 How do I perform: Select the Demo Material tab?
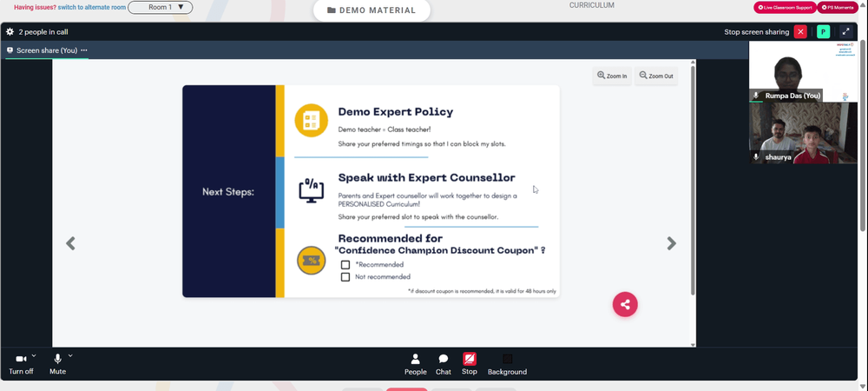[x=372, y=10]
